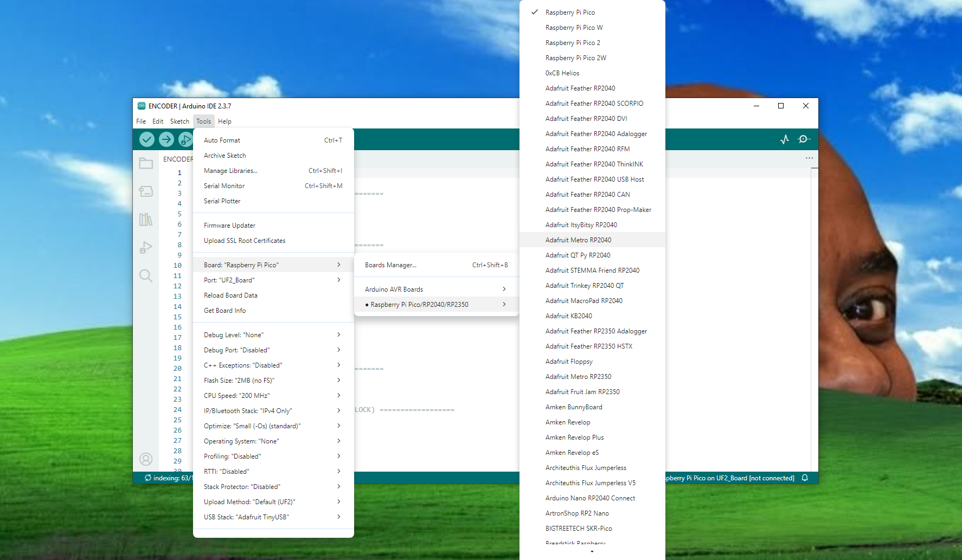Expand the Raspberry Pi Pico/RP2040/RP2350 submenu
The image size is (962, 560).
click(437, 305)
